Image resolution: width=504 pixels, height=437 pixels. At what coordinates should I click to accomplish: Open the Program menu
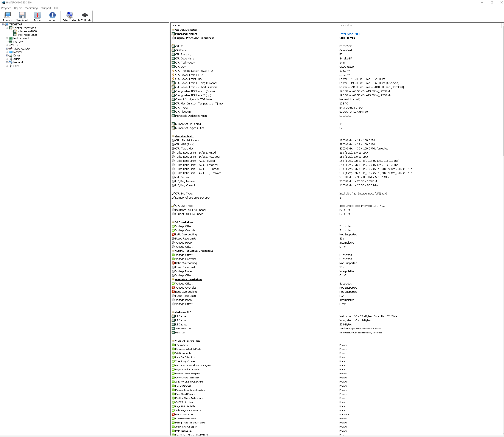click(x=6, y=8)
